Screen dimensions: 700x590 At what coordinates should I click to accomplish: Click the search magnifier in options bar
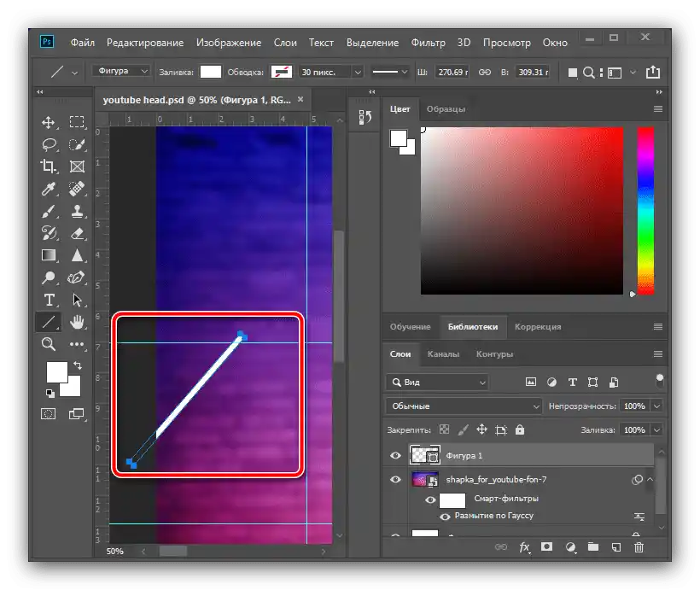coord(589,73)
